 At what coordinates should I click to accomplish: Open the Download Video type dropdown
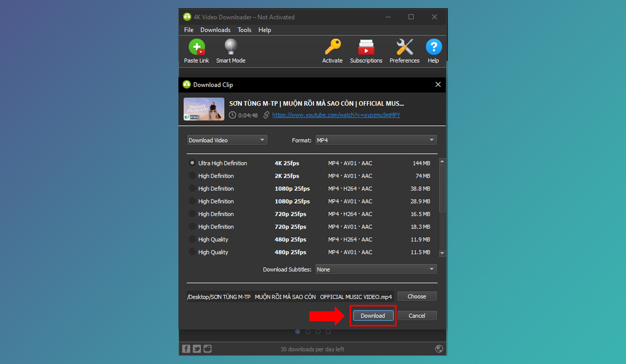click(227, 140)
